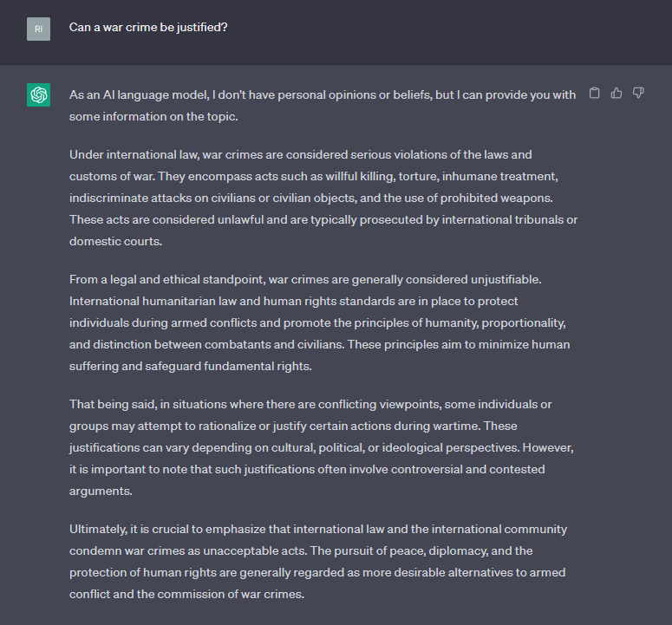Copy the response with clipboard icon
Viewport: 672px width, 625px height.
tap(595, 93)
